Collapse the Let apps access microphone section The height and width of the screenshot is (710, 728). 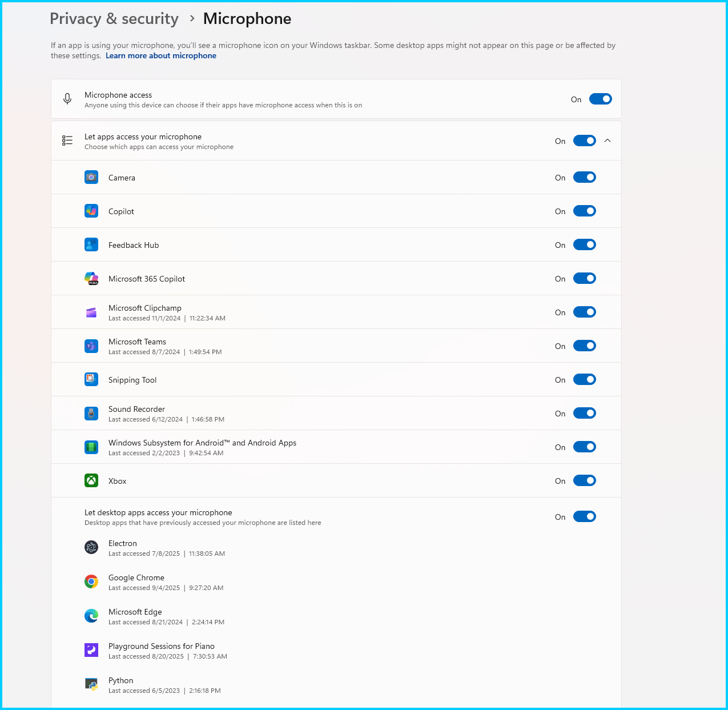click(x=608, y=141)
